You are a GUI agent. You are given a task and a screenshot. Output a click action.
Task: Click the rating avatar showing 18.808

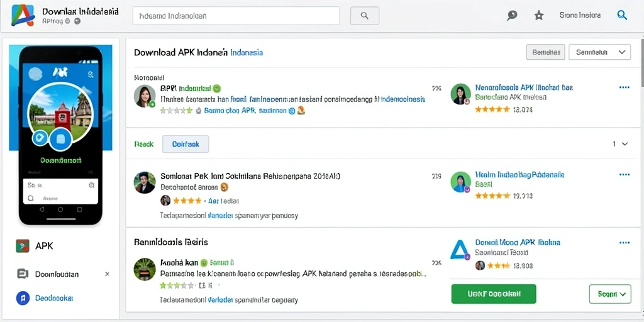[480, 265]
